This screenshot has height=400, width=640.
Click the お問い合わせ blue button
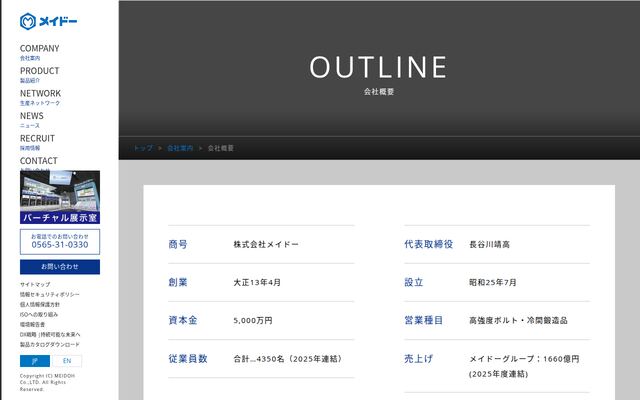point(60,267)
